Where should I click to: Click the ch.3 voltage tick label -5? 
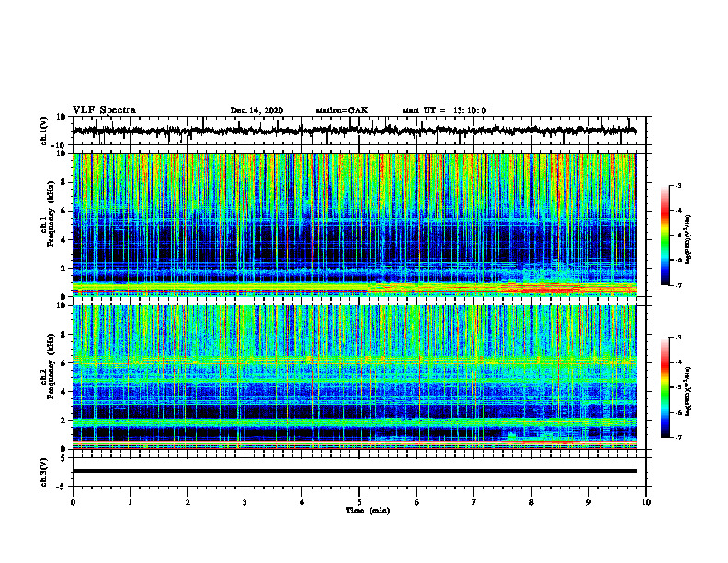[62, 487]
